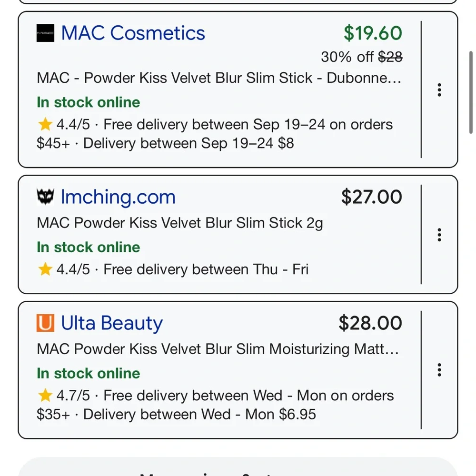Click the Free delivery Thu - Fri text
Viewport: 476px width, 476px height.
click(x=206, y=270)
